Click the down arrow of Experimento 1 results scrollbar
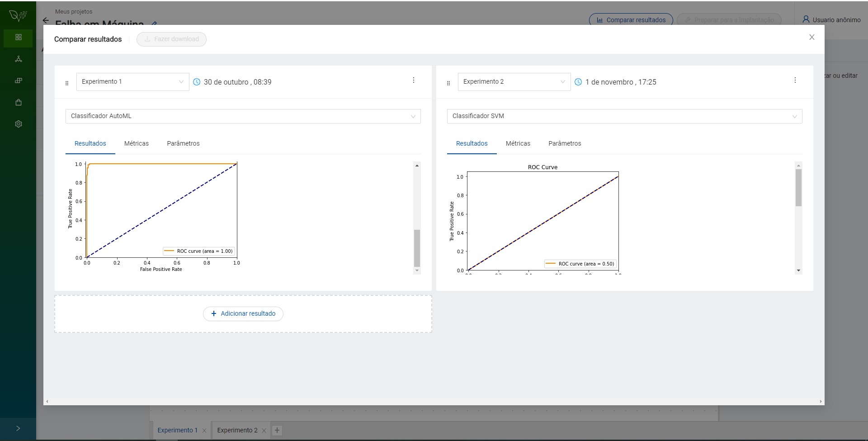 tap(417, 270)
